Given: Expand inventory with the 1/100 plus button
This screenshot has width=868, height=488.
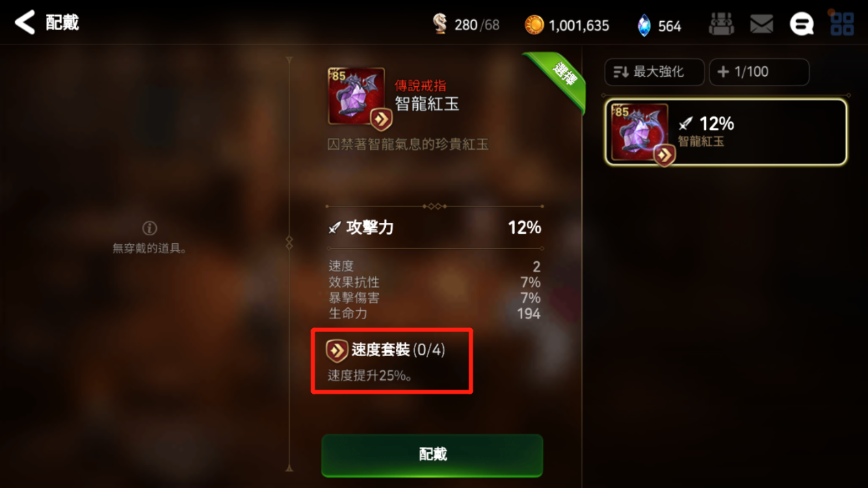Looking at the screenshot, I should tap(759, 72).
